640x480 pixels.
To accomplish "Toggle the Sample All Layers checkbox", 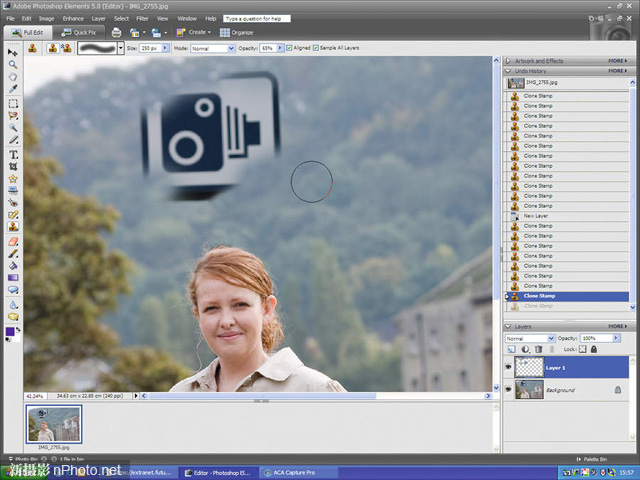I will [316, 48].
